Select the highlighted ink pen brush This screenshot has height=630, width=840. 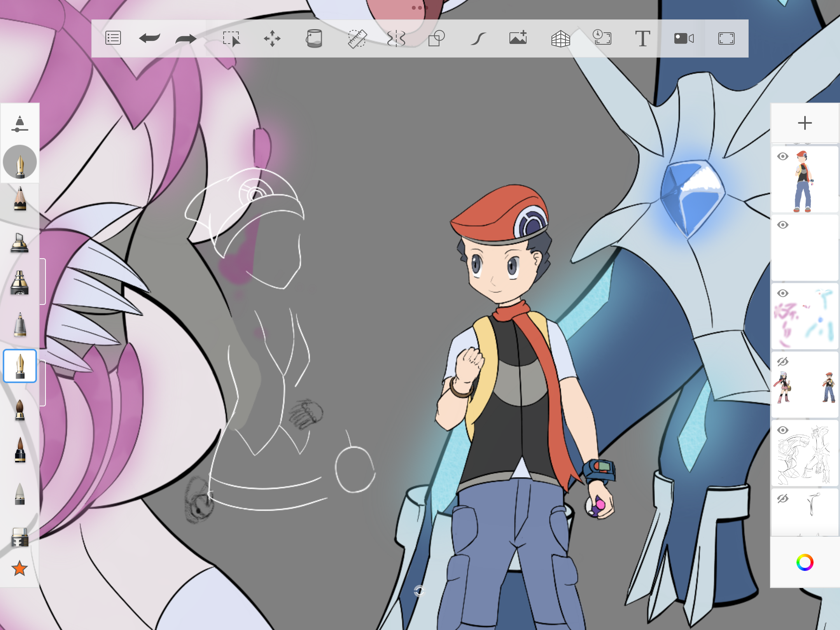(20, 366)
